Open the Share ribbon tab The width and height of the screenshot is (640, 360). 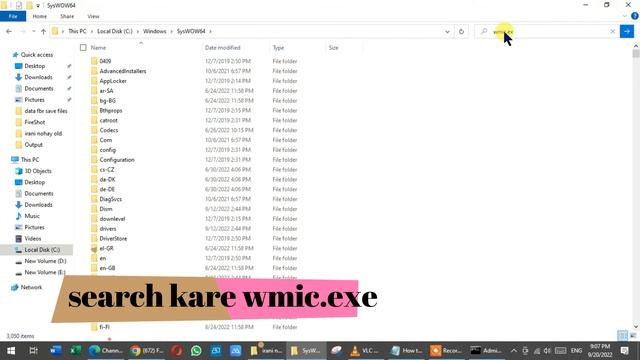coord(67,16)
